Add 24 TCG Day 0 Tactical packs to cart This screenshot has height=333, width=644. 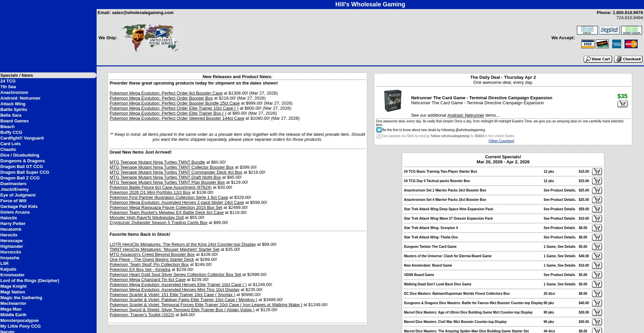(597, 181)
